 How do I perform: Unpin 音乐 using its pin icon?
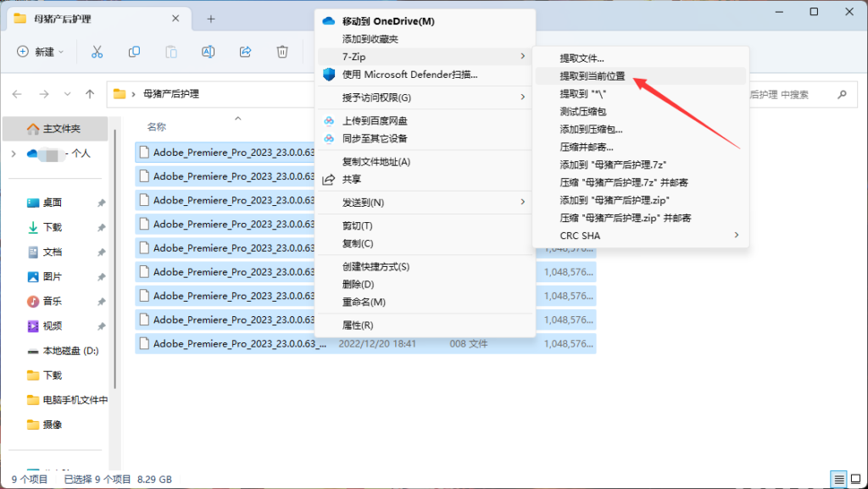102,302
